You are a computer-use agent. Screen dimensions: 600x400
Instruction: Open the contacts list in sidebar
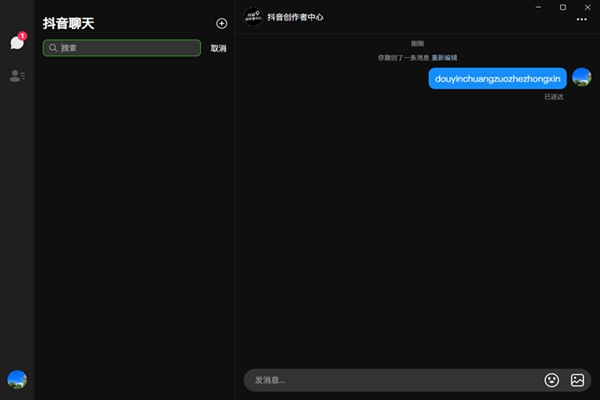(17, 76)
